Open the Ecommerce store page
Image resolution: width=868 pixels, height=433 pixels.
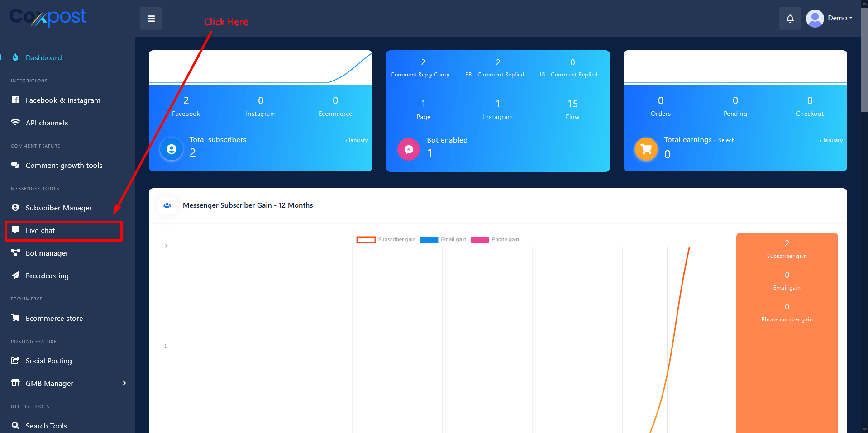(x=54, y=318)
